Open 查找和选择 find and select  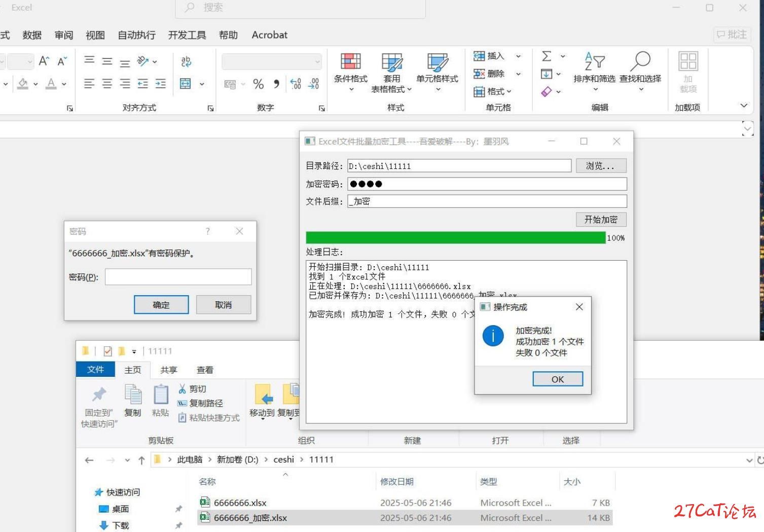(x=640, y=72)
